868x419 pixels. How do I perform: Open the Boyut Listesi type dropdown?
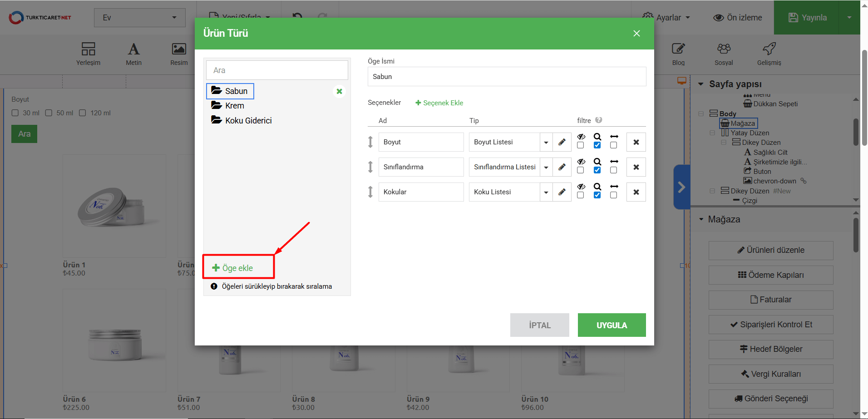(x=546, y=142)
